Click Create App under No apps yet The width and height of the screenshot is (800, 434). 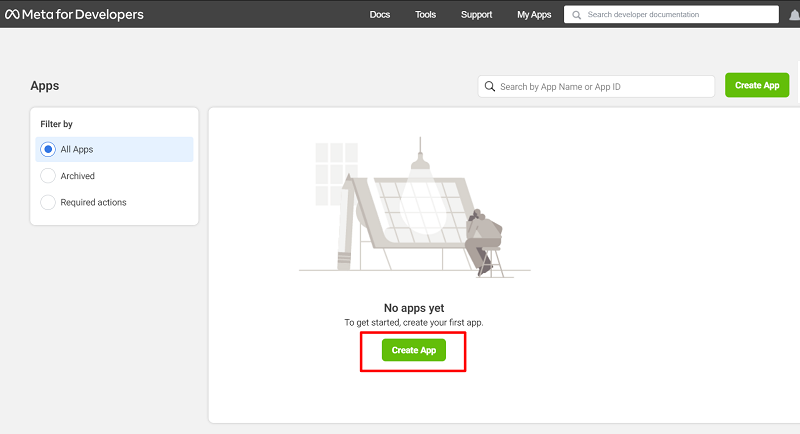413,350
